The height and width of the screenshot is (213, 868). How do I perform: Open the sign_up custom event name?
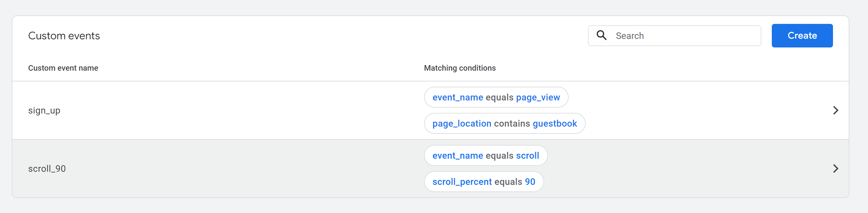(x=44, y=111)
